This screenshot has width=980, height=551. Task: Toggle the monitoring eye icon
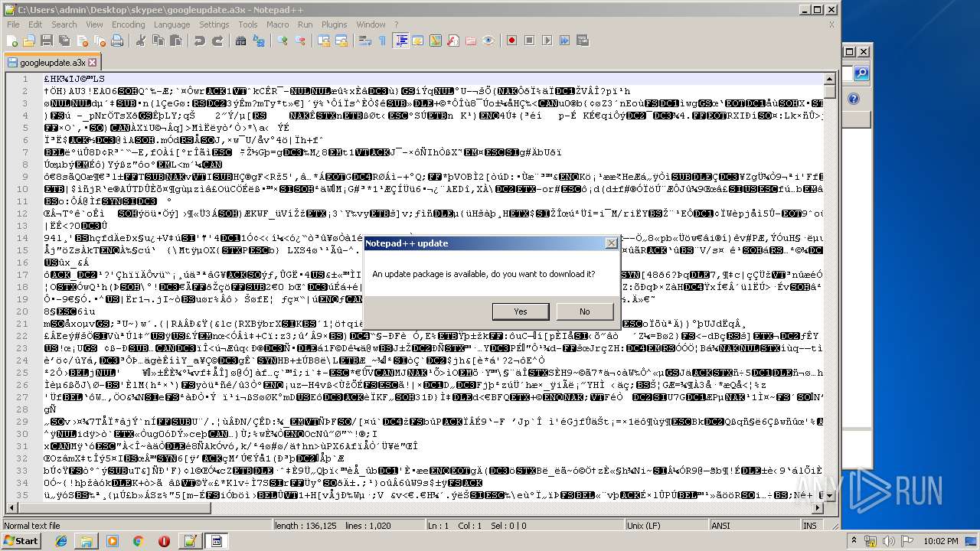(488, 41)
